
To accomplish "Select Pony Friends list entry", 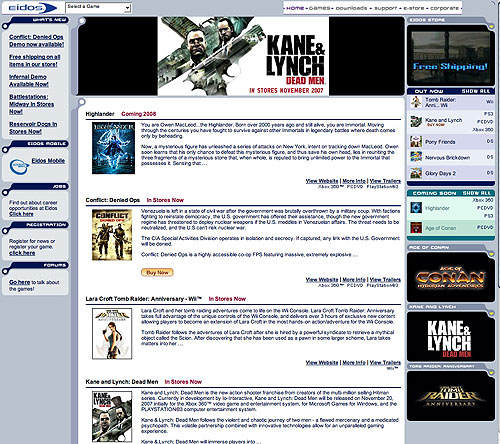I will [440, 142].
